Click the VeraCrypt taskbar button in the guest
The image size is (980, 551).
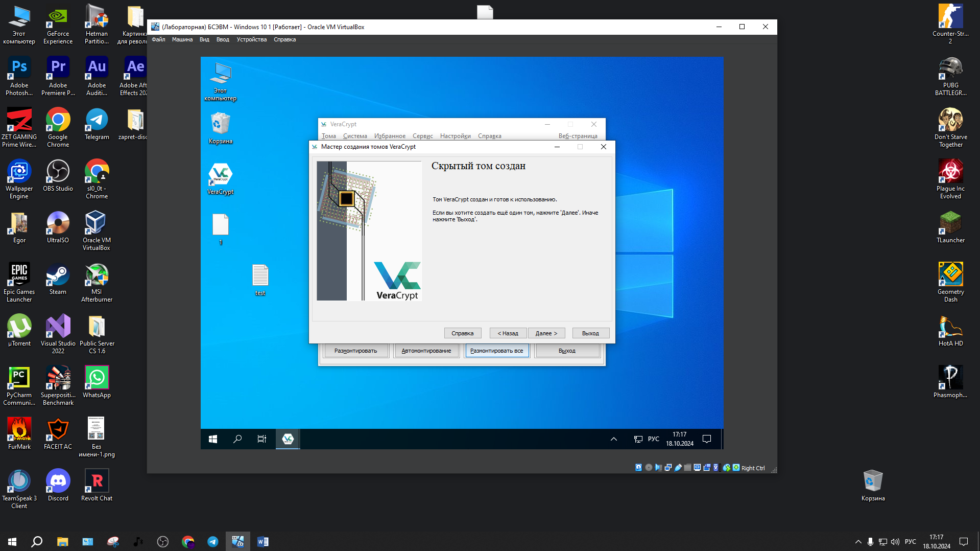tap(288, 439)
